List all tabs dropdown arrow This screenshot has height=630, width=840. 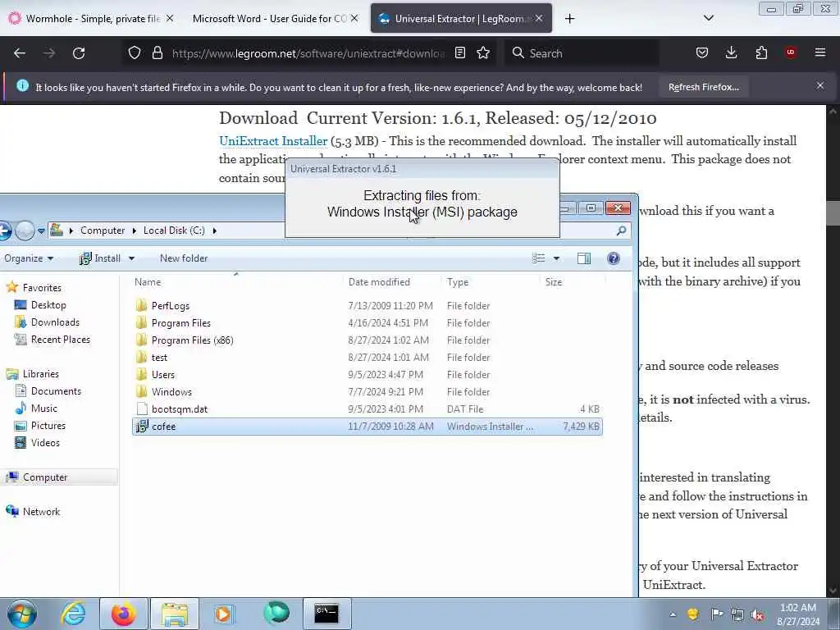[709, 18]
